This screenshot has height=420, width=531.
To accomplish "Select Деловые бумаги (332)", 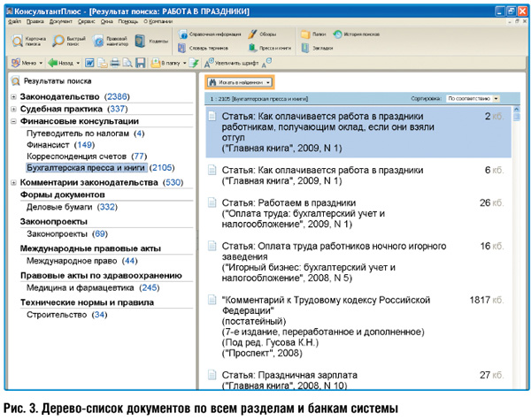I will tap(72, 207).
